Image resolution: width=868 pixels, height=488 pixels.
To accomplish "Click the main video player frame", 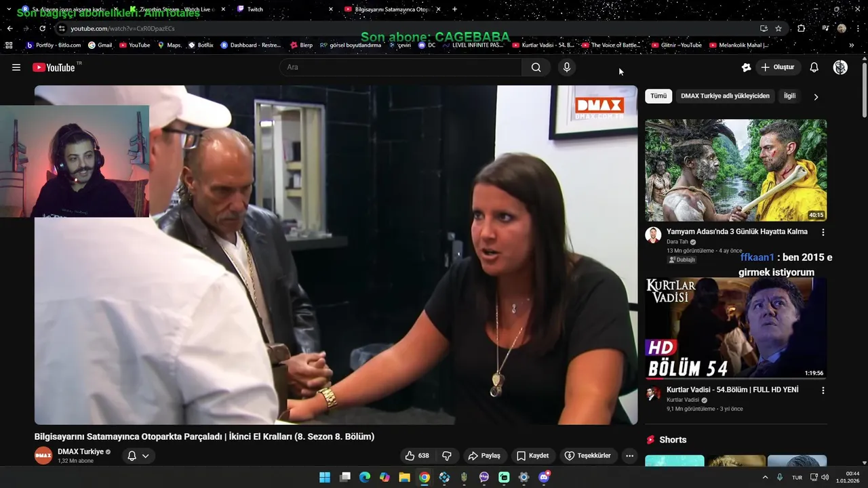I will [x=336, y=255].
